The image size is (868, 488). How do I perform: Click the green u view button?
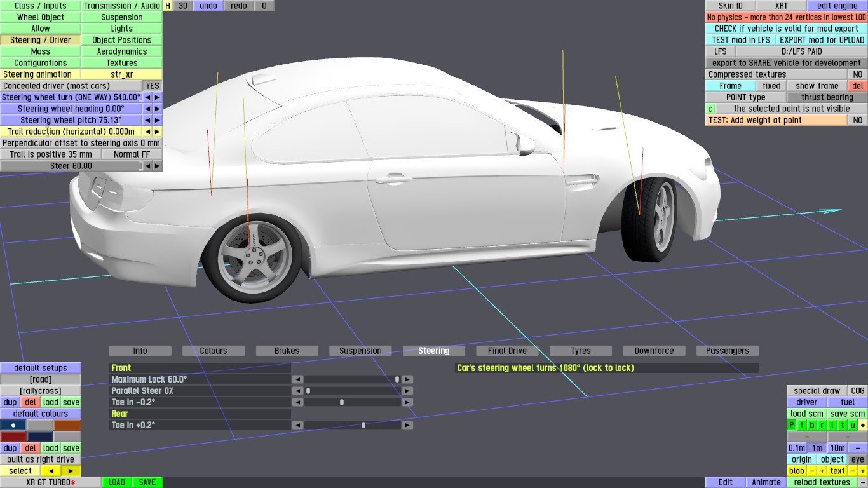[853, 425]
